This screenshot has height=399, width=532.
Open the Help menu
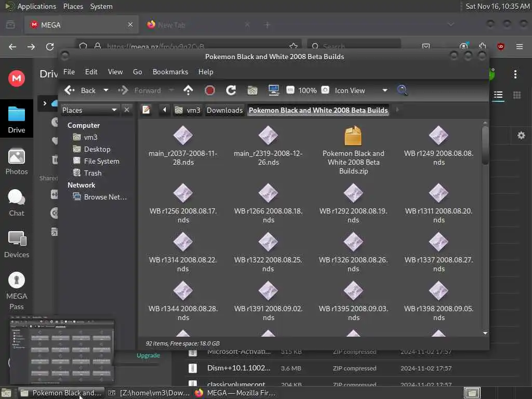coord(206,72)
